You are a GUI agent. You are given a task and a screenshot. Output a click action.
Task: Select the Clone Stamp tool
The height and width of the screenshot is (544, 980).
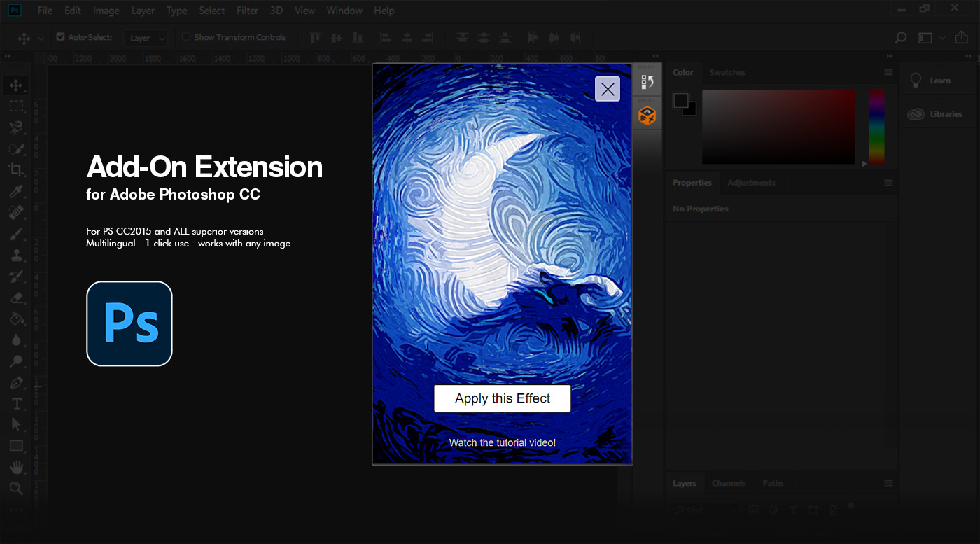tap(15, 255)
